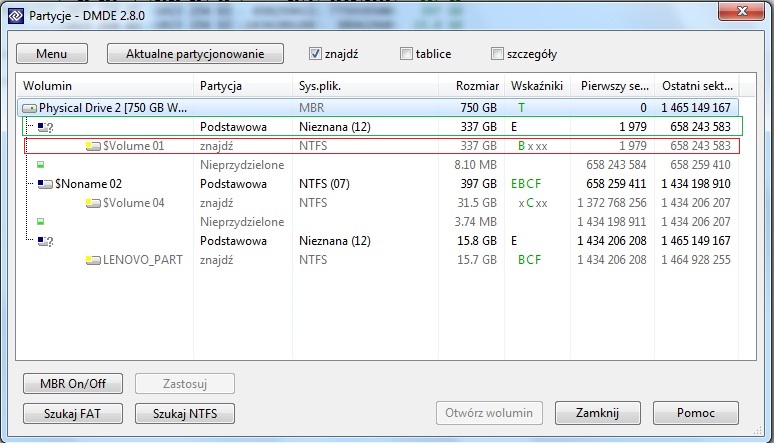Screen dimensions: 774x443
Task: Click the $Volume 04 volume icon
Action: [x=93, y=203]
